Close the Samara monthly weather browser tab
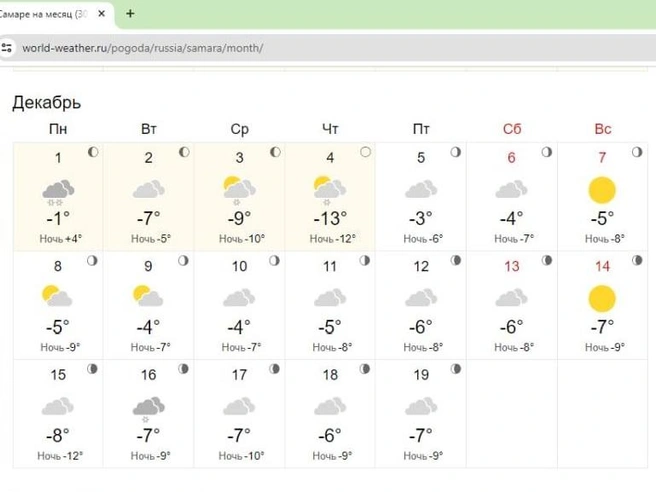The height and width of the screenshot is (492, 656). coord(101,14)
